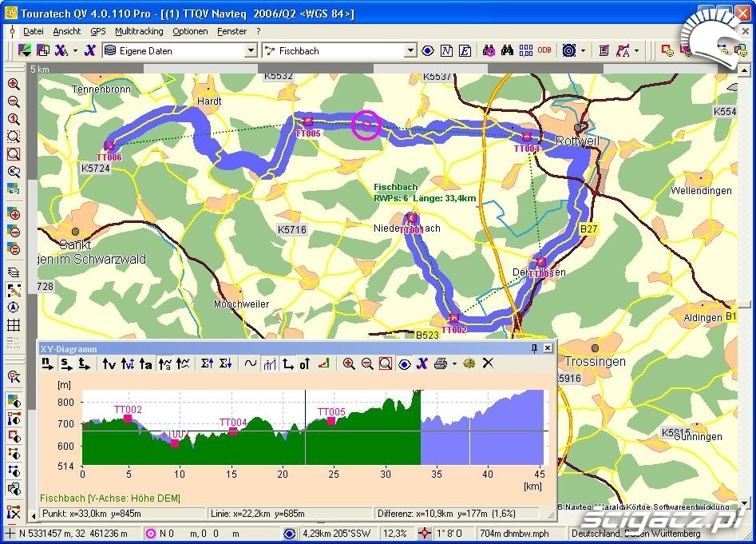Toggle the pin on XY-Diagramm panel
Image resolution: width=756 pixels, height=544 pixels.
tap(534, 348)
